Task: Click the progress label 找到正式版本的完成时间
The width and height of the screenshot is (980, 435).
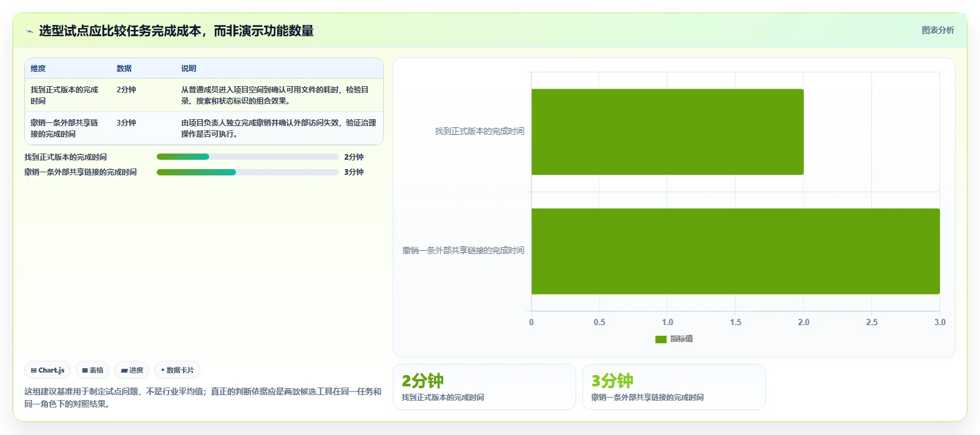Action: tap(66, 157)
